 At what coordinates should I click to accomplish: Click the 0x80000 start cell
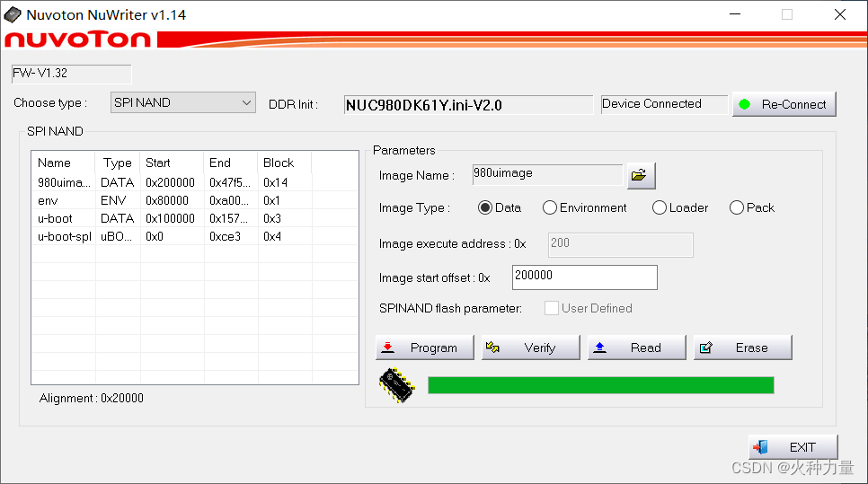(166, 200)
